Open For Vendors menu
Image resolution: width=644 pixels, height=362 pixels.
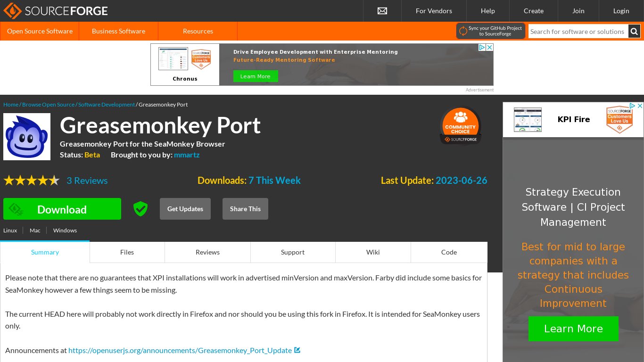pyautogui.click(x=434, y=11)
